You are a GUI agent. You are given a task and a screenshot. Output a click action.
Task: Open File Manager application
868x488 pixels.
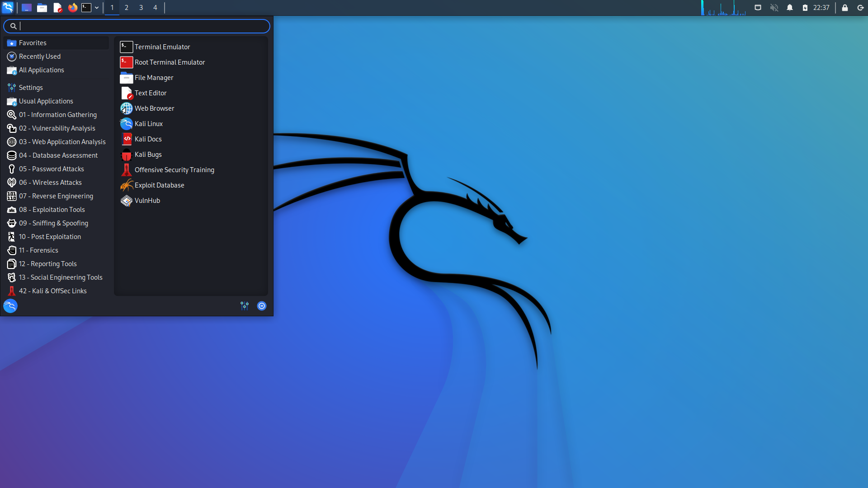click(154, 77)
